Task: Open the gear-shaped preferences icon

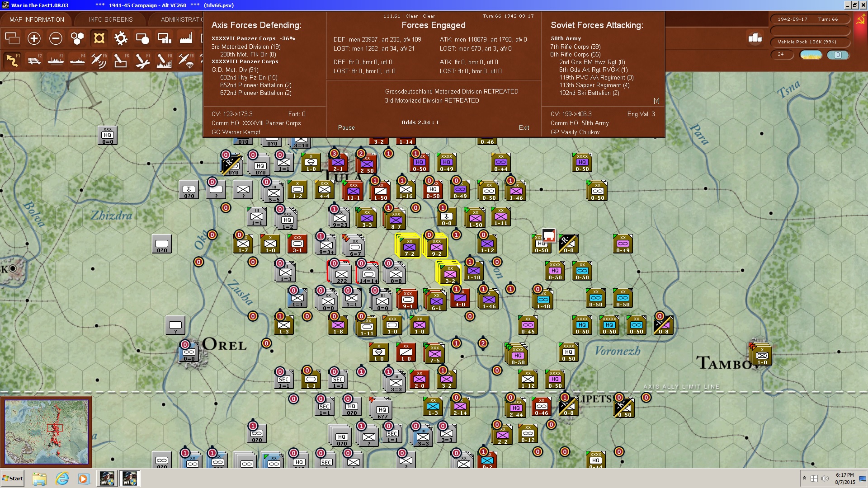Action: tap(121, 38)
